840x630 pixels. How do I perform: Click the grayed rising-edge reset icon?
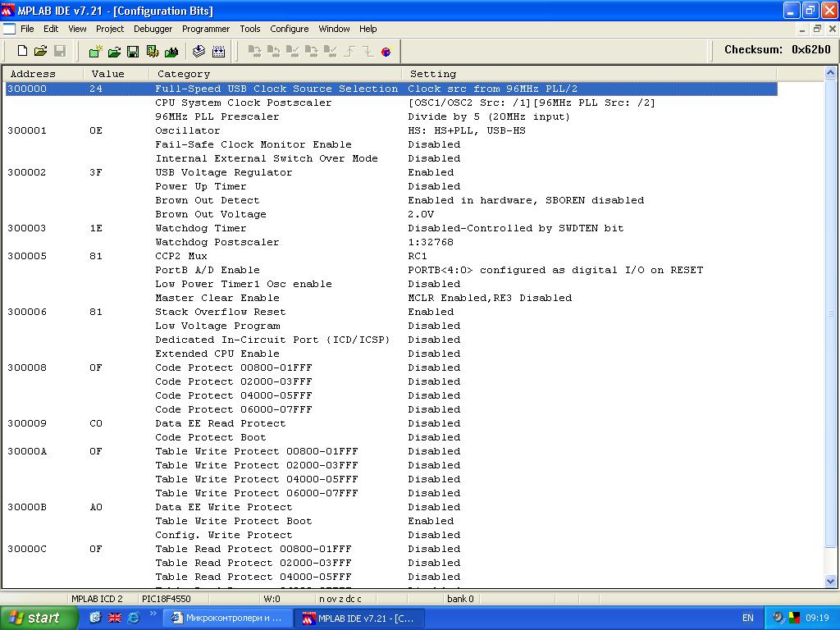(349, 51)
